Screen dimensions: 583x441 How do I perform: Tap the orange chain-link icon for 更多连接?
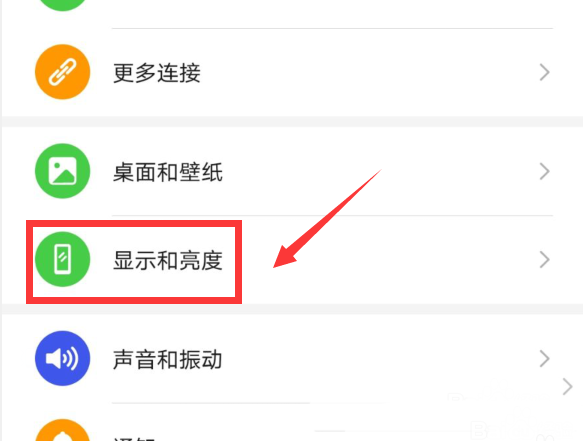62,72
